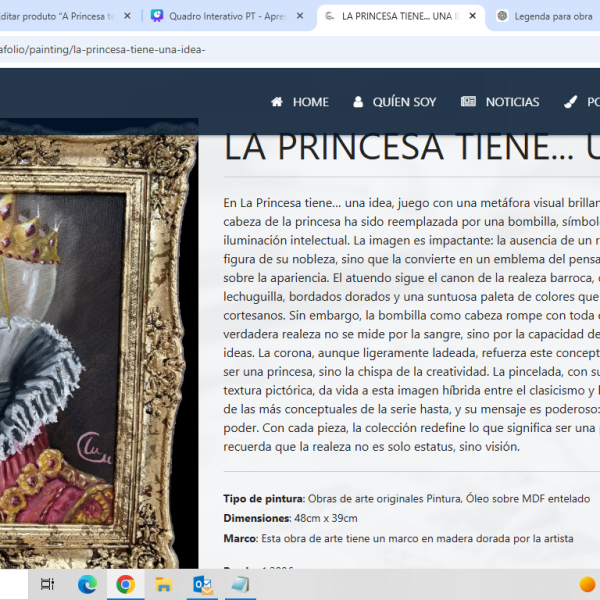Click the newspaper icon beside NOTICIAS
Viewport: 600px width, 600px height.
click(468, 101)
